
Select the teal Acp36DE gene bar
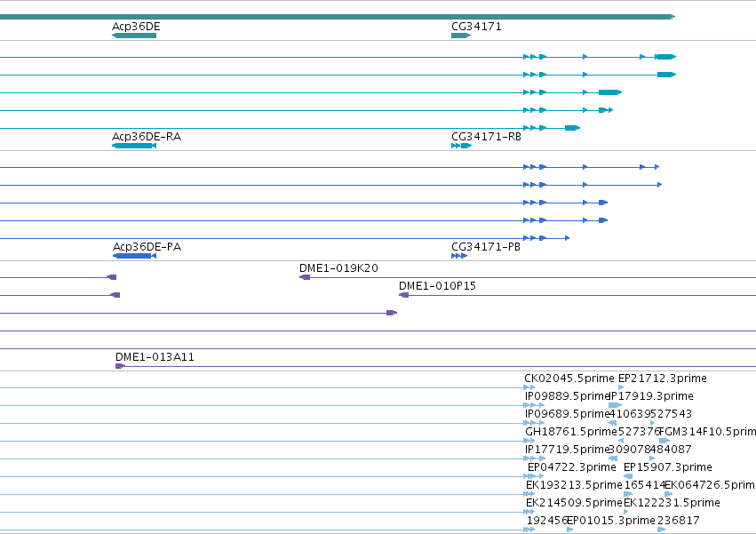134,36
